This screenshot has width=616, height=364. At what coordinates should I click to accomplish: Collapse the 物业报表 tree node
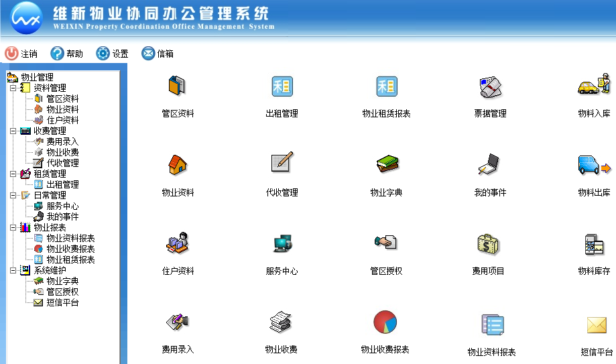coord(13,227)
